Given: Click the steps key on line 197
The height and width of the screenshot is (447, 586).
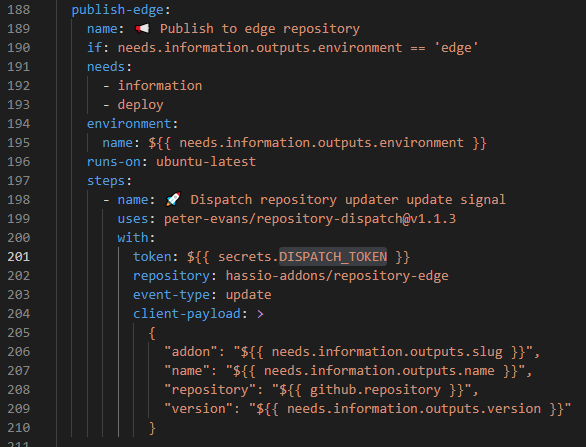Looking at the screenshot, I should [x=106, y=181].
